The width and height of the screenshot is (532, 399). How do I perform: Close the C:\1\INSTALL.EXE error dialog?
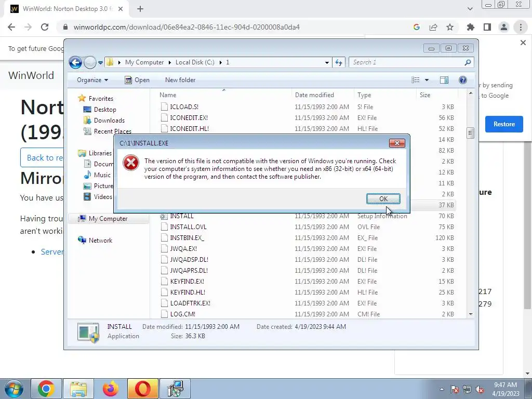pos(396,143)
